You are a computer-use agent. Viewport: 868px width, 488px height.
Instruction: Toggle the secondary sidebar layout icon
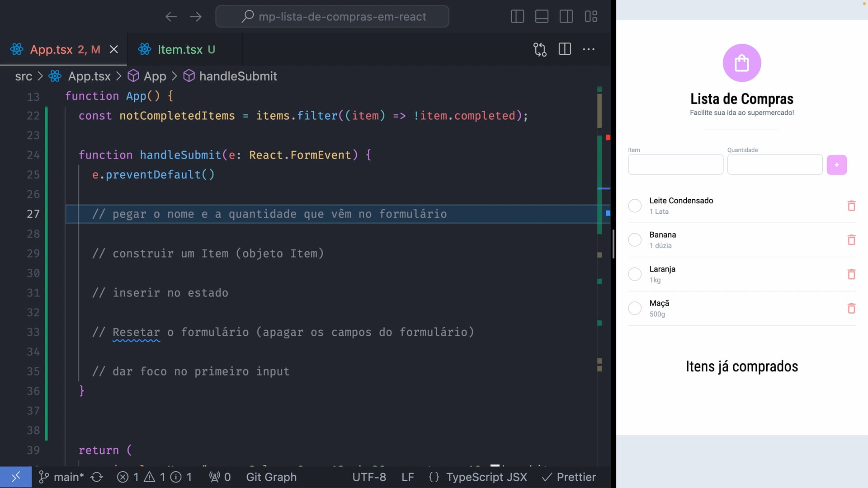[x=566, y=17]
